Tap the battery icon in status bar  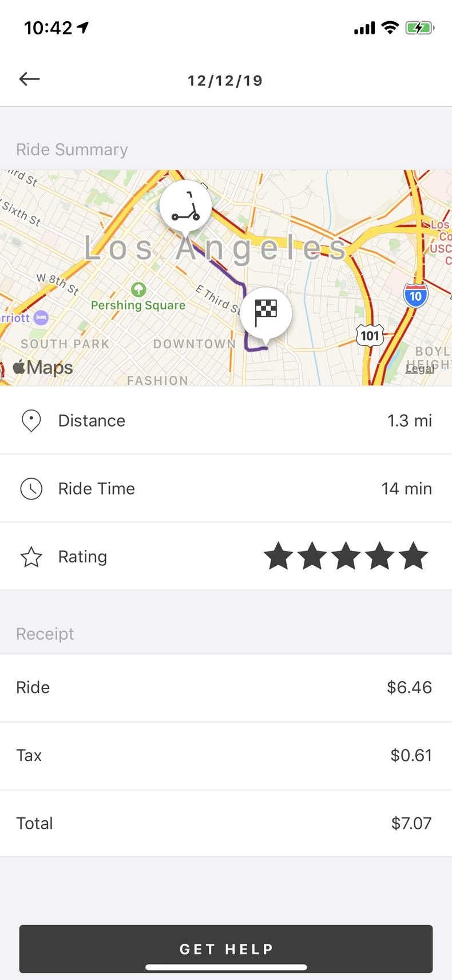tap(419, 27)
